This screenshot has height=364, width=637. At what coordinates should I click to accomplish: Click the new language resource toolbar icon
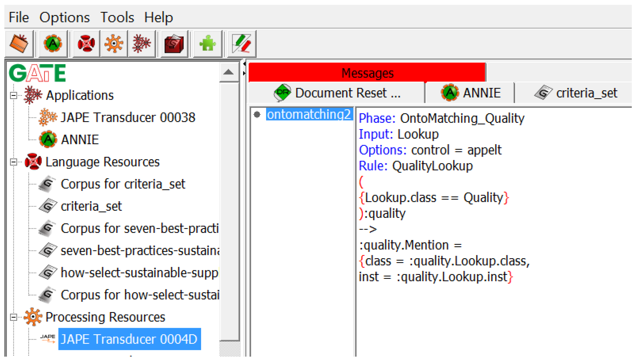coord(86,44)
